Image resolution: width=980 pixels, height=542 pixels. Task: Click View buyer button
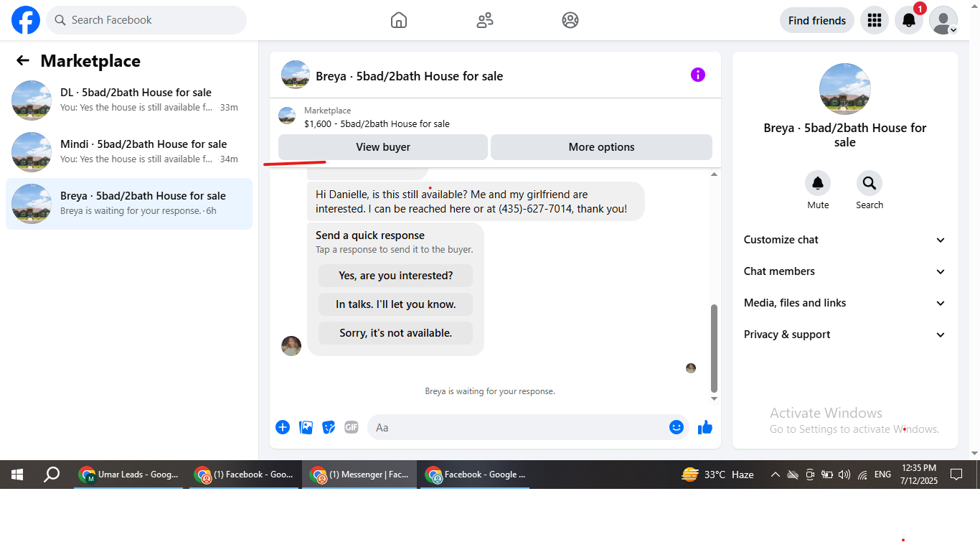pos(383,147)
